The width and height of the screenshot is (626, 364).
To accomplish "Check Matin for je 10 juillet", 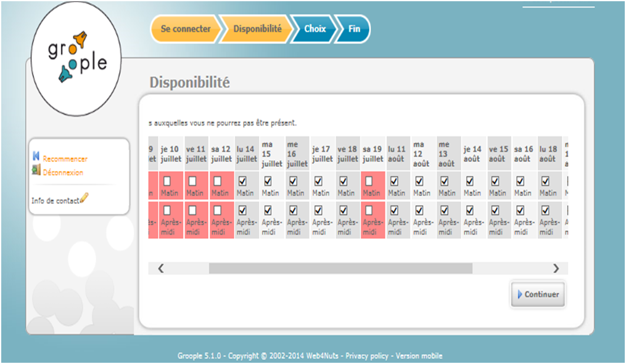I will pos(167,181).
